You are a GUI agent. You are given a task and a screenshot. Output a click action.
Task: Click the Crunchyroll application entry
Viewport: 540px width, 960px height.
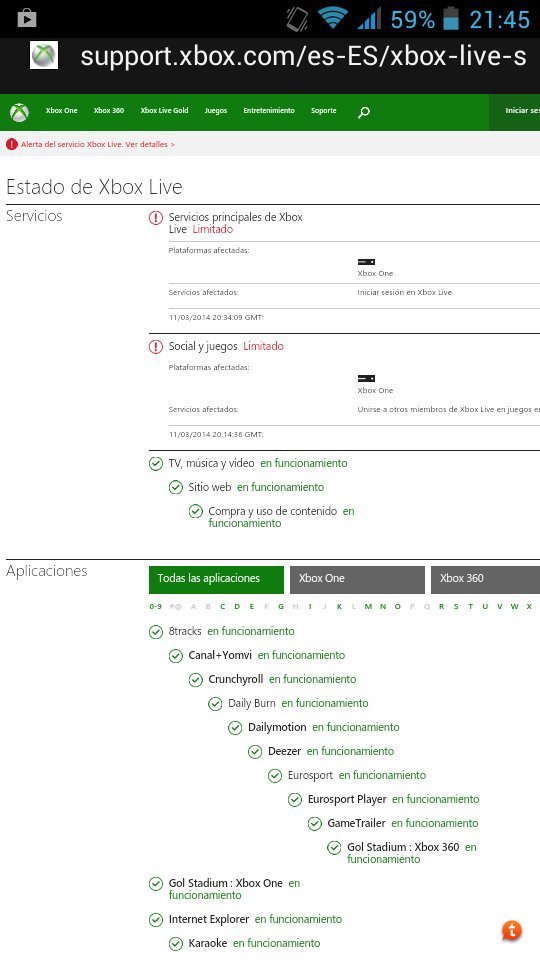pyautogui.click(x=235, y=679)
